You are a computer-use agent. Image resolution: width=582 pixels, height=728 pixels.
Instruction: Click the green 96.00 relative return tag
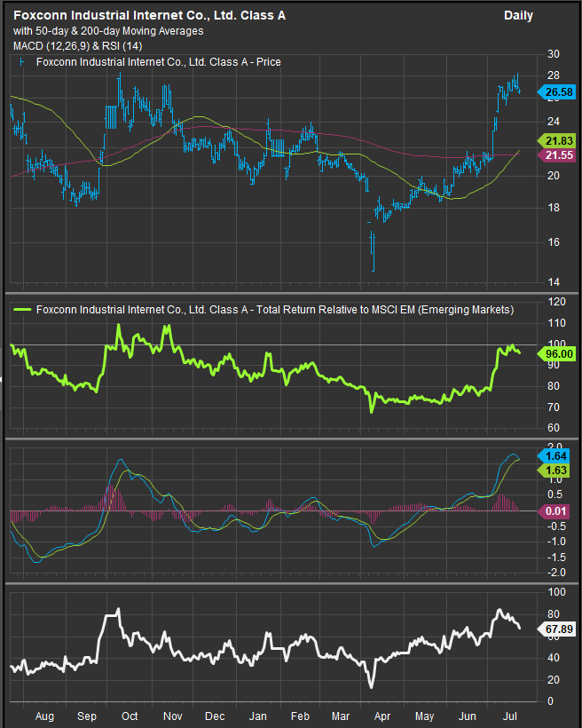click(558, 352)
